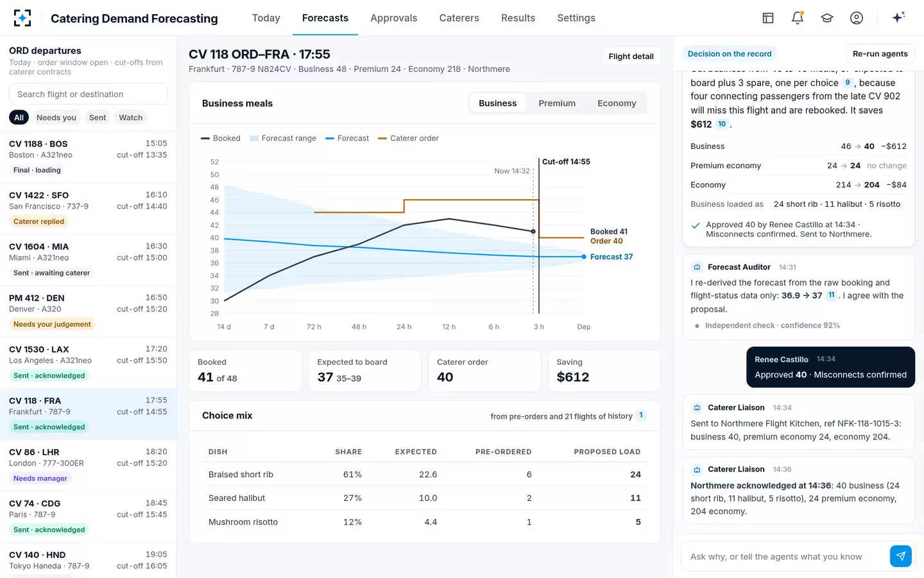Image resolution: width=924 pixels, height=578 pixels.
Task: Click the Re-run agents button
Action: coord(880,54)
